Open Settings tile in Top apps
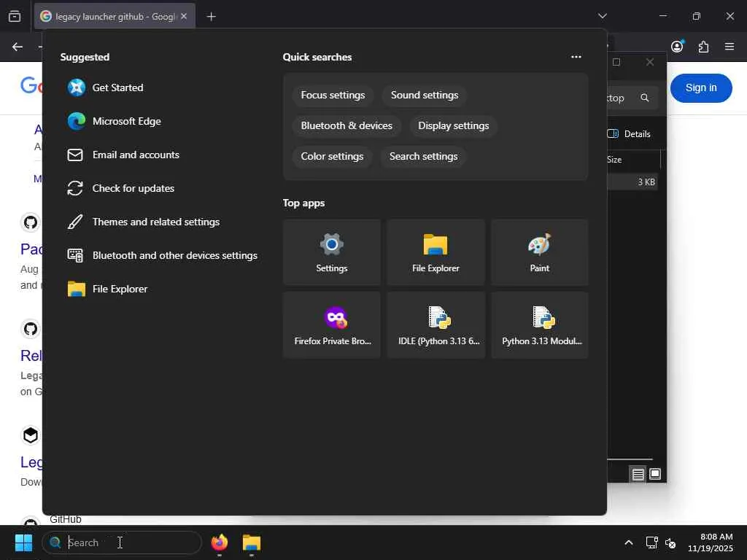Viewport: 747px width, 560px height. click(x=332, y=252)
